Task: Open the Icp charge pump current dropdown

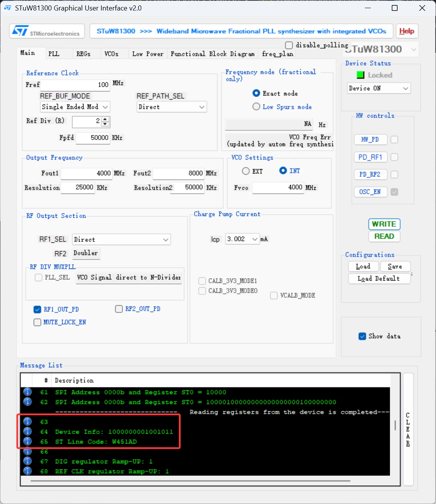Action: click(242, 239)
